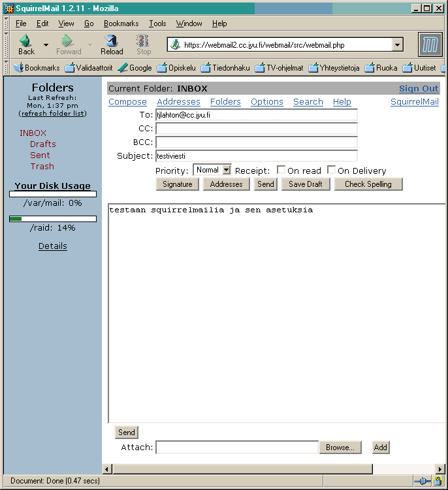
Task: Open the TV-ohjelmat bookmark folder
Action: click(x=279, y=67)
